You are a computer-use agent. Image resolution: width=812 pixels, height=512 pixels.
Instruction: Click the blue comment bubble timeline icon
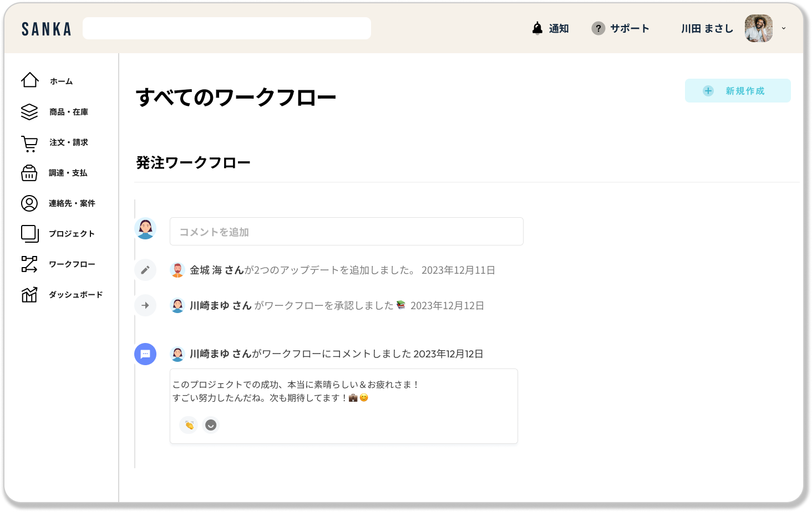coord(145,354)
